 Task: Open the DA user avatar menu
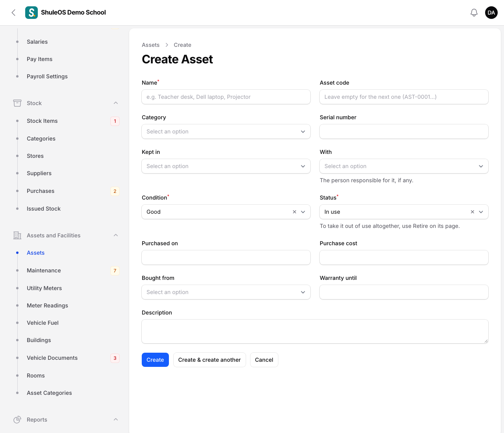pos(491,13)
